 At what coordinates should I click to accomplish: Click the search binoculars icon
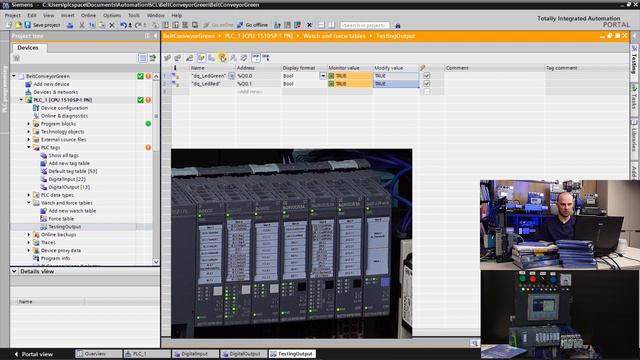coord(398,25)
